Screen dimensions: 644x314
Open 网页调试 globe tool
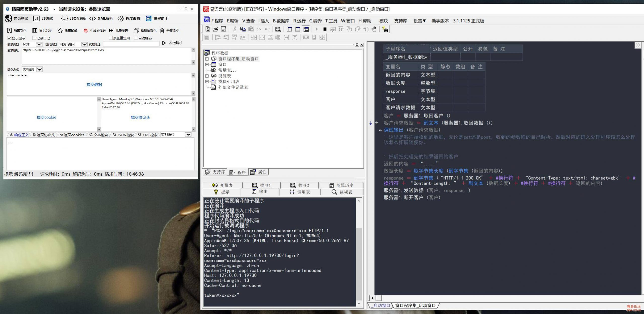pyautogui.click(x=17, y=18)
